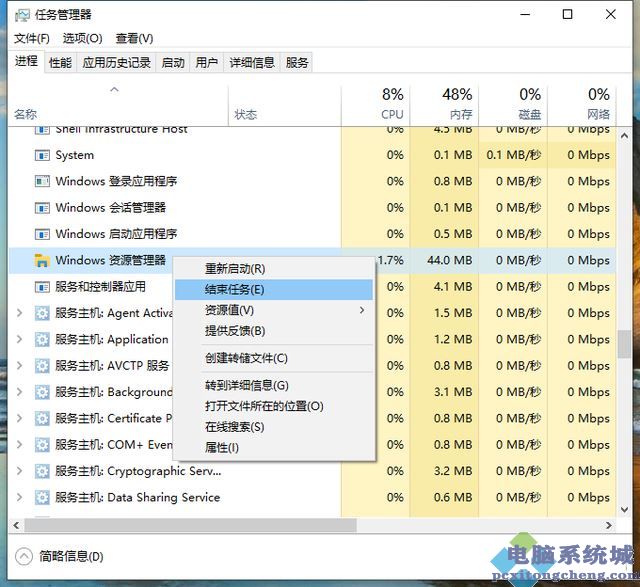
Task: Click the gear icon of 服务主机: Agent Activation
Action: [x=42, y=313]
